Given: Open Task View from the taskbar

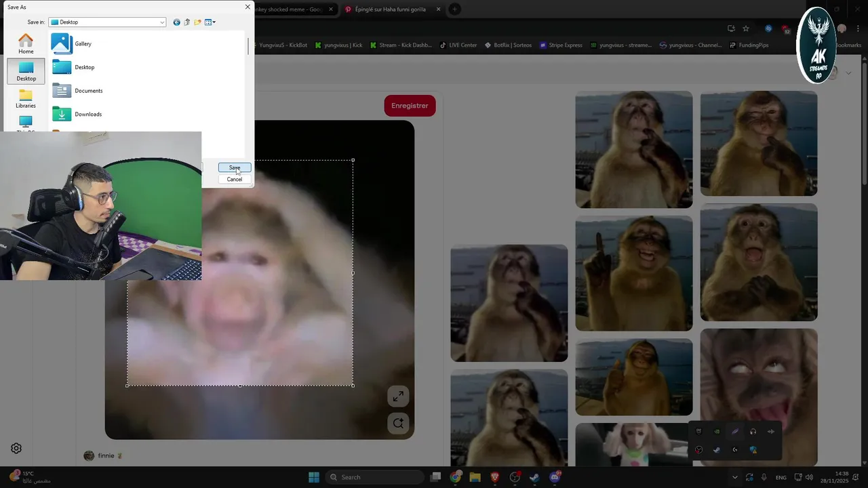Looking at the screenshot, I should pyautogui.click(x=436, y=477).
